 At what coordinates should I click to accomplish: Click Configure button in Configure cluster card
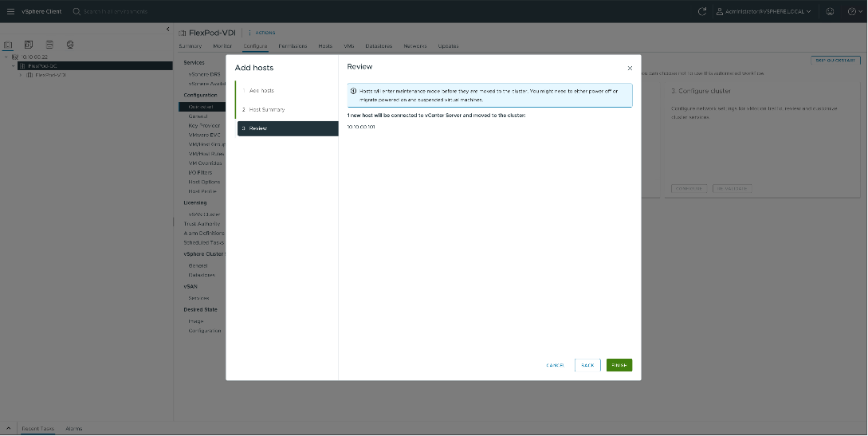tap(689, 189)
